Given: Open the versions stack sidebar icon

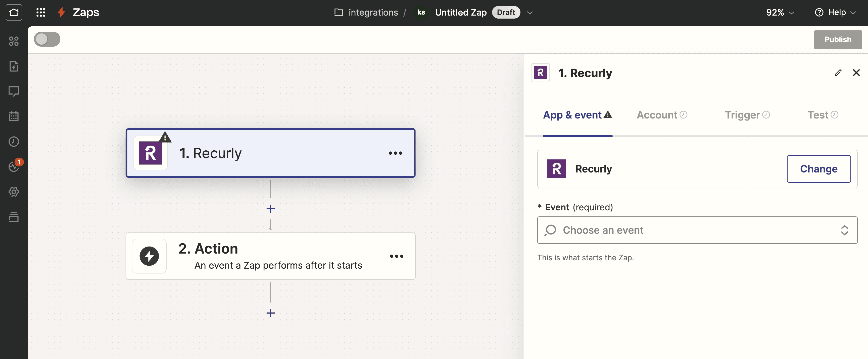Looking at the screenshot, I should 14,217.
